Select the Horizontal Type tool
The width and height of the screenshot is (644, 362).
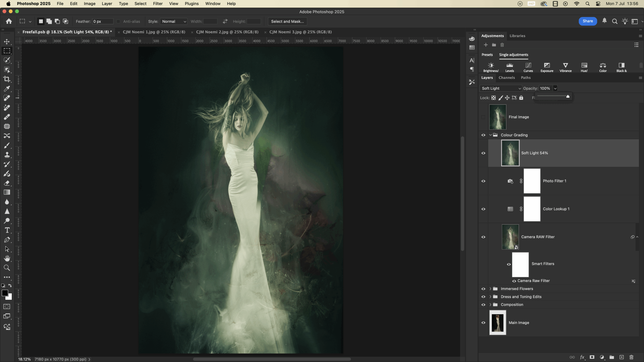[7, 230]
